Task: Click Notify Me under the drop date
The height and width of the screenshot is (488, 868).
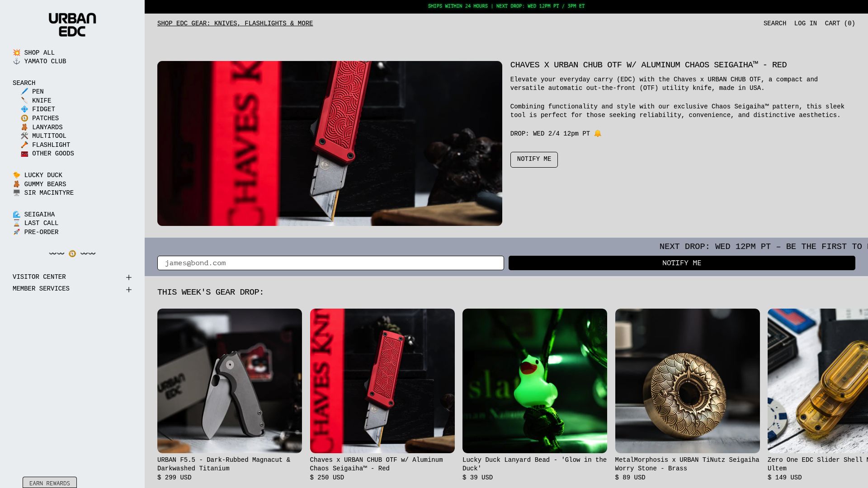Action: point(534,160)
